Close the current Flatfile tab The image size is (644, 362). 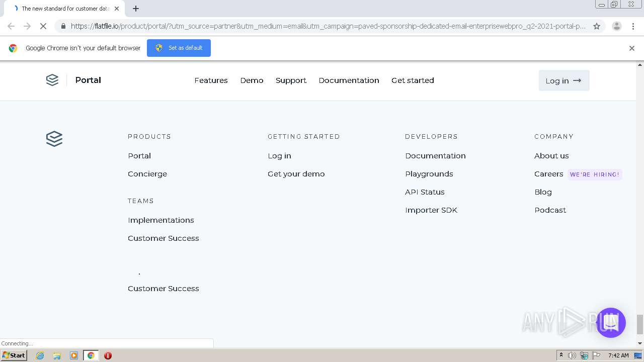(x=117, y=9)
